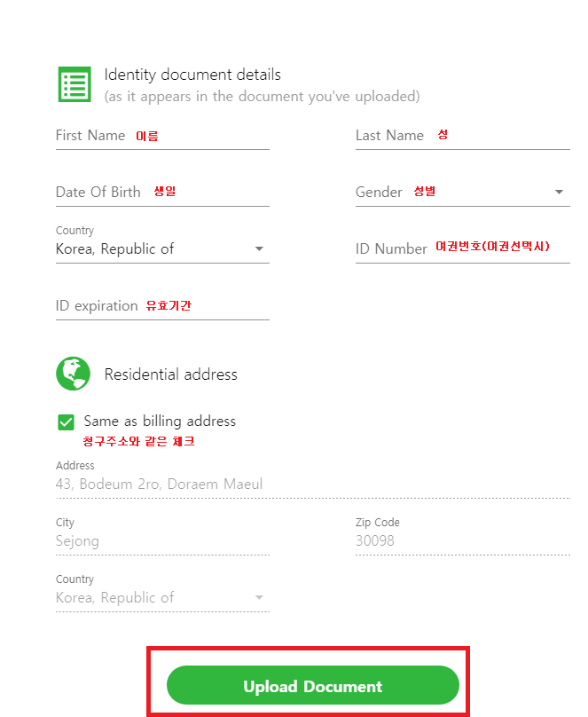Click the ID expiration field
The image size is (588, 717).
162,306
